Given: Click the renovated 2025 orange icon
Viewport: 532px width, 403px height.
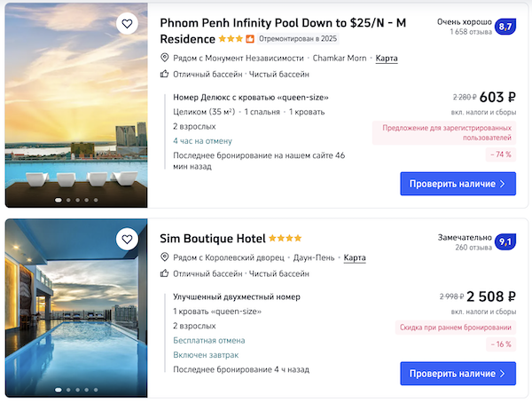Looking at the screenshot, I should (250, 39).
